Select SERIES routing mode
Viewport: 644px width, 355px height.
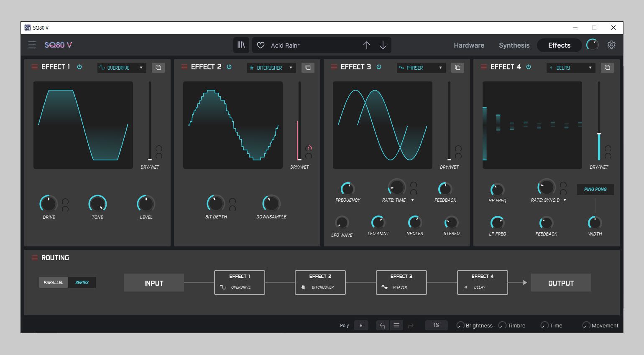[x=82, y=282]
